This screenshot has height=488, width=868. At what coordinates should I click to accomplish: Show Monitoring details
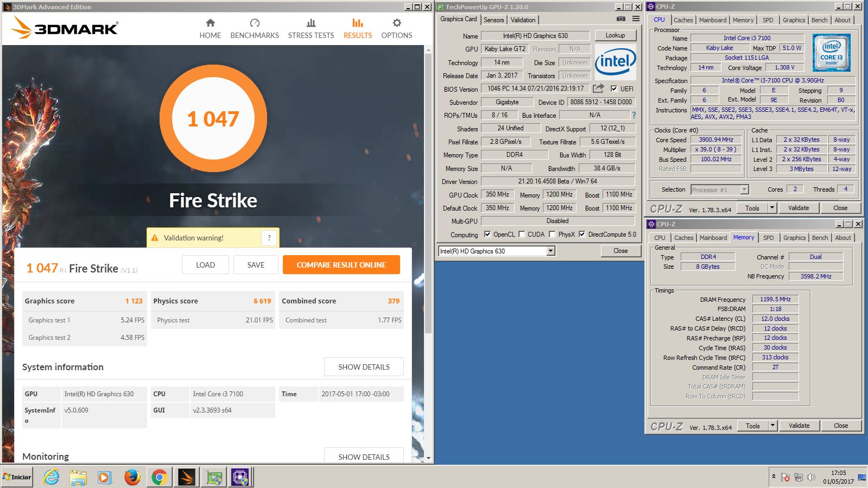pyautogui.click(x=364, y=456)
